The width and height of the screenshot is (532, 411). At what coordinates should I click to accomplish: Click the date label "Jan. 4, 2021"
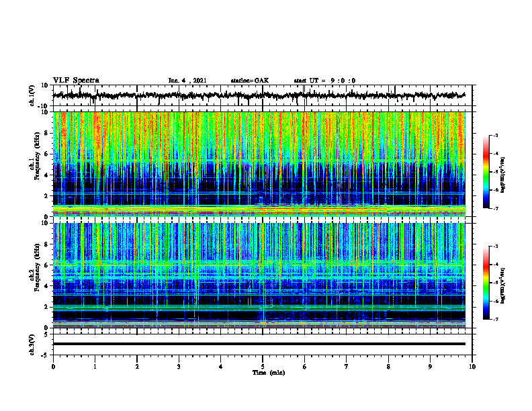[187, 81]
